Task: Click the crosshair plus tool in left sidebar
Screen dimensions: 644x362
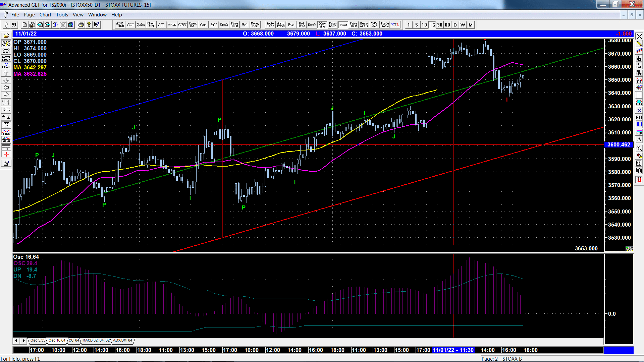Action: (x=6, y=154)
